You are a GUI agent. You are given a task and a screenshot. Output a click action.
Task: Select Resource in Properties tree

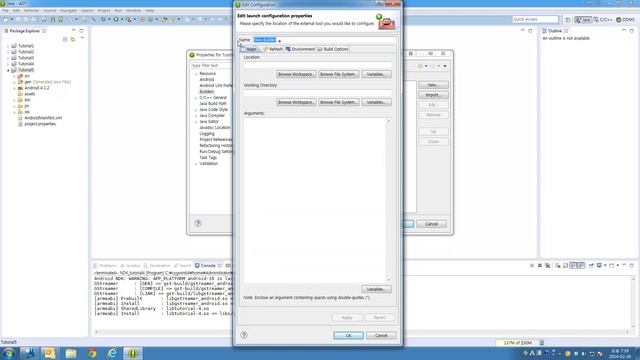coord(207,73)
